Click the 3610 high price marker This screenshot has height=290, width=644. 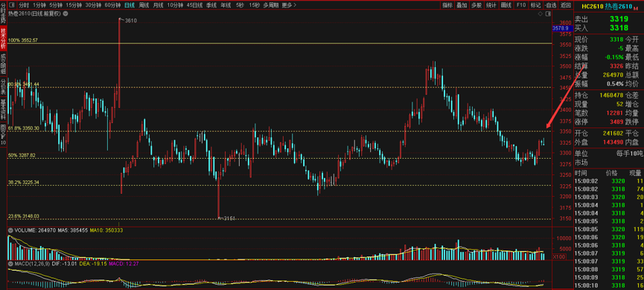[130, 20]
